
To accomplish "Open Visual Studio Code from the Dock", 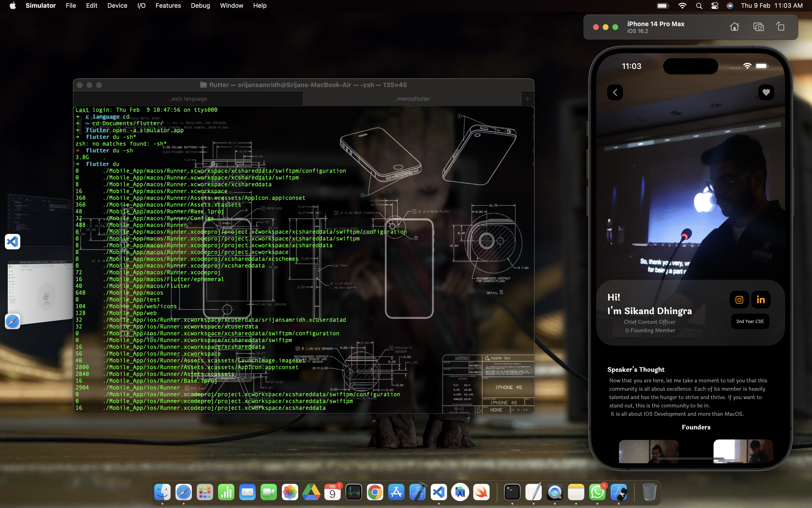I will [x=439, y=492].
